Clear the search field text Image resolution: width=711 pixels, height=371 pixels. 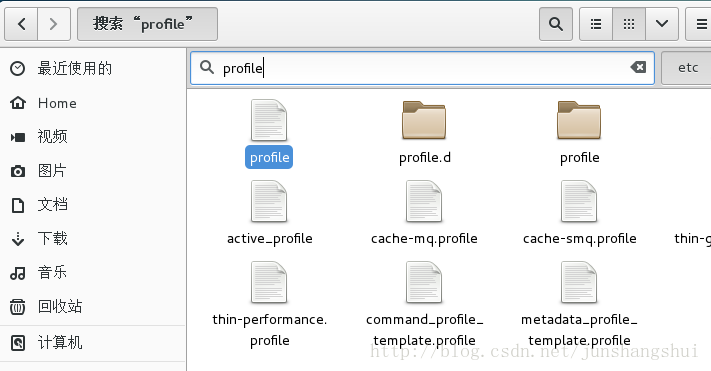pos(638,68)
